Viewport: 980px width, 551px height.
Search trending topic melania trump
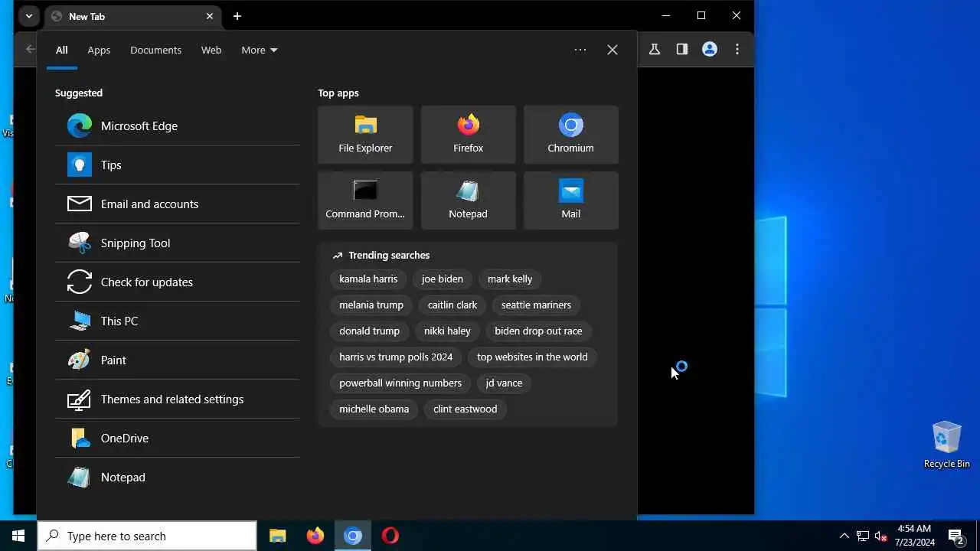pyautogui.click(x=371, y=305)
